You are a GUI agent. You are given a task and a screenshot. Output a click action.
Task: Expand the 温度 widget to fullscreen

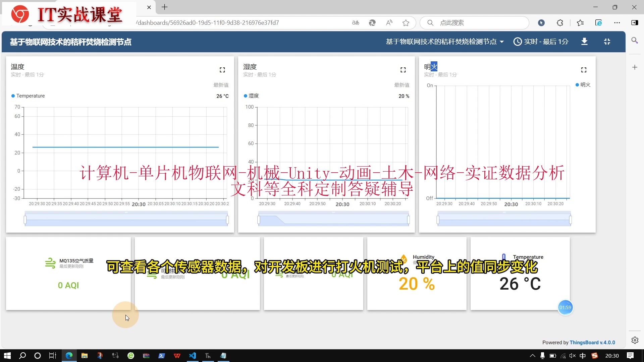[x=222, y=70]
